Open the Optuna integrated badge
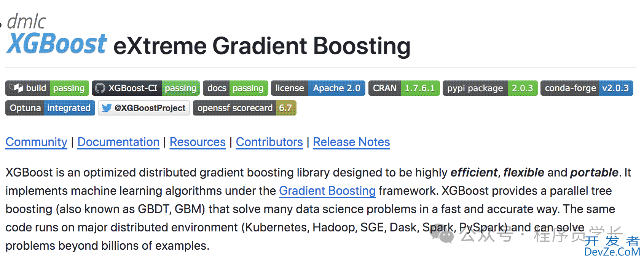The height and width of the screenshot is (260, 644). point(50,108)
